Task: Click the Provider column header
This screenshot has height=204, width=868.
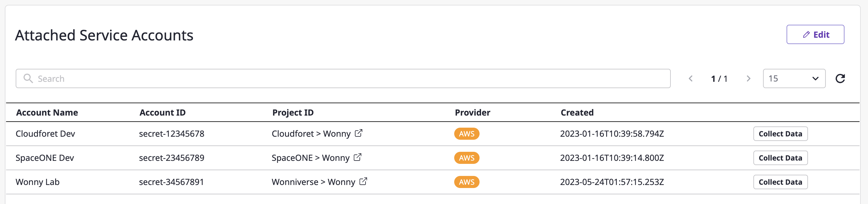Action: point(472,113)
